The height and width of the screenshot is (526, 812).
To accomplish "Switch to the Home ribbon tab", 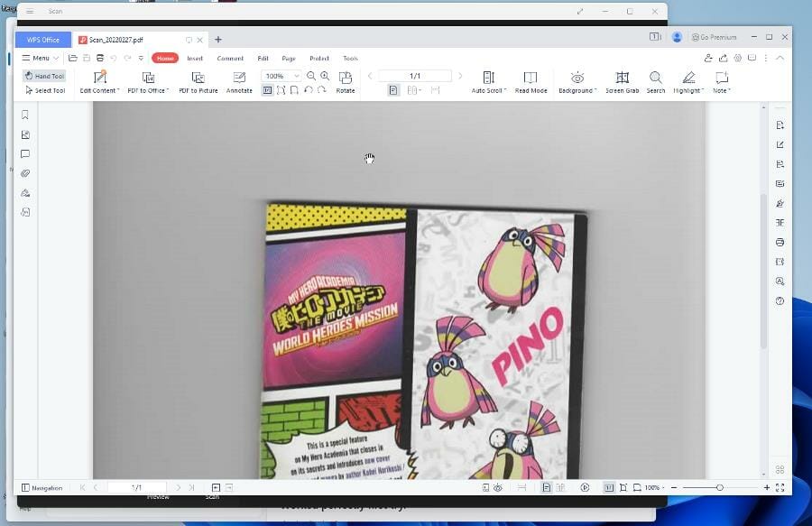I will [x=165, y=58].
